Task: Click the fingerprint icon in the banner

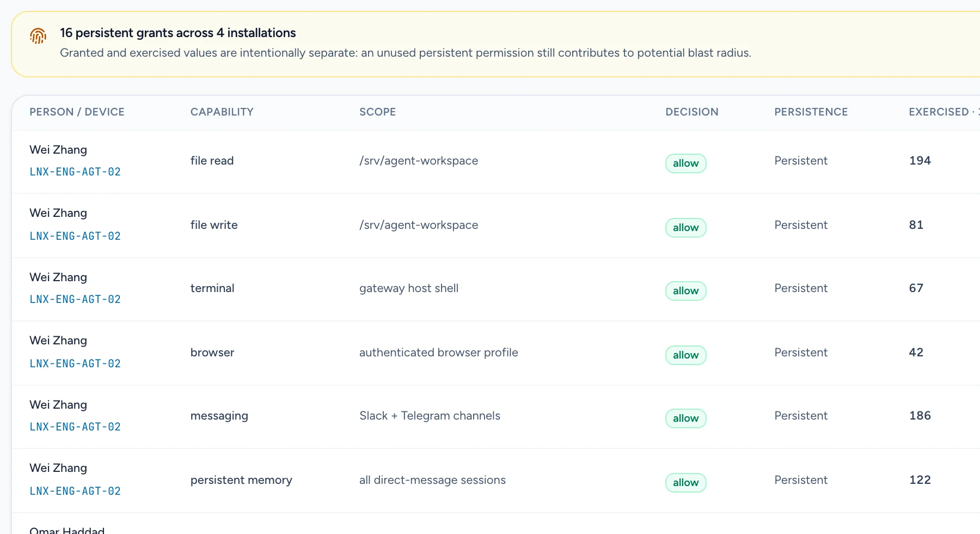Action: click(38, 36)
